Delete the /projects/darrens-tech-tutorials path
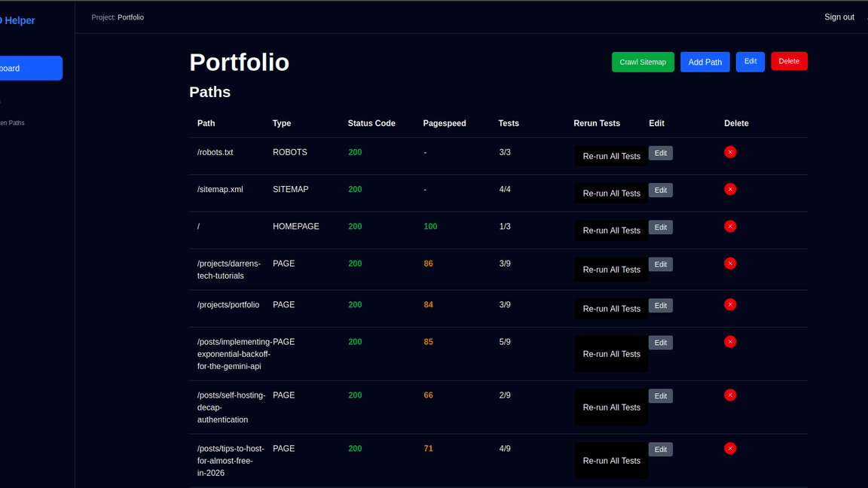 point(730,264)
